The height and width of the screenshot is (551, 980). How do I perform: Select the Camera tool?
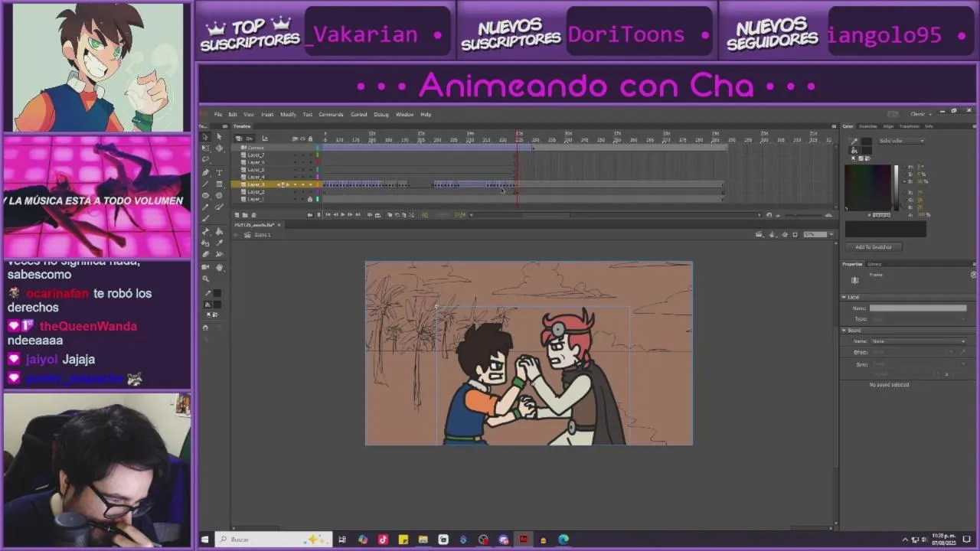click(x=205, y=266)
